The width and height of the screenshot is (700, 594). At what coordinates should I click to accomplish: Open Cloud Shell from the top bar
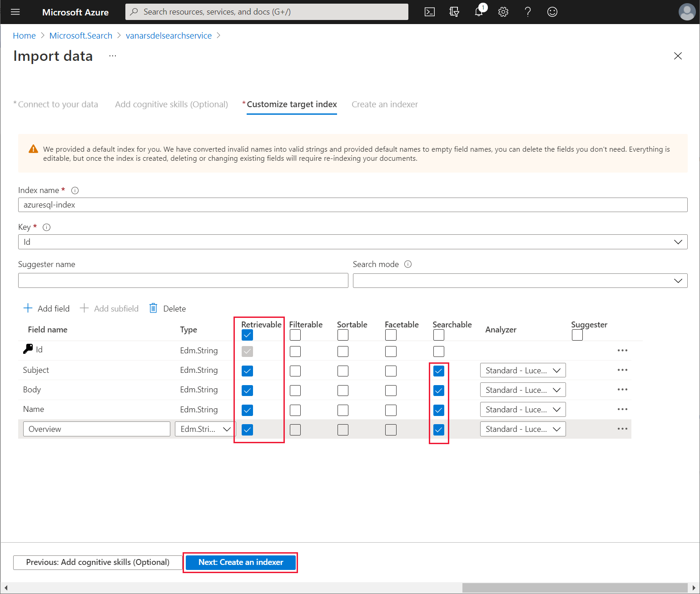(x=429, y=12)
